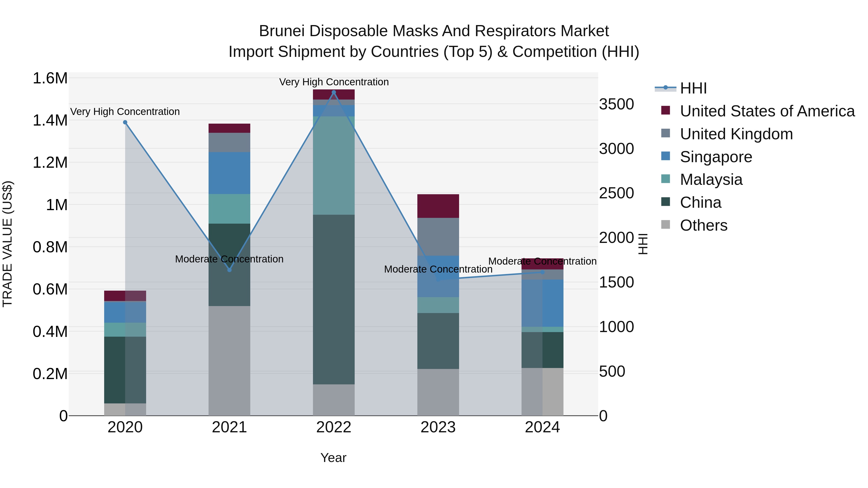
Task: Click the 2022 Malaysia bar segment
Action: point(334,166)
